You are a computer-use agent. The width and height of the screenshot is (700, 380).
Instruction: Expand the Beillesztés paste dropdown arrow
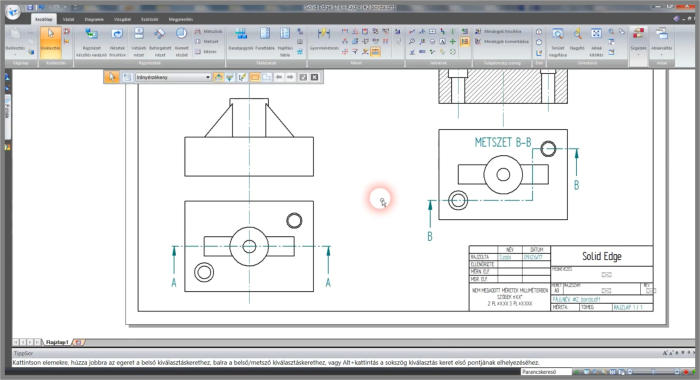click(15, 55)
